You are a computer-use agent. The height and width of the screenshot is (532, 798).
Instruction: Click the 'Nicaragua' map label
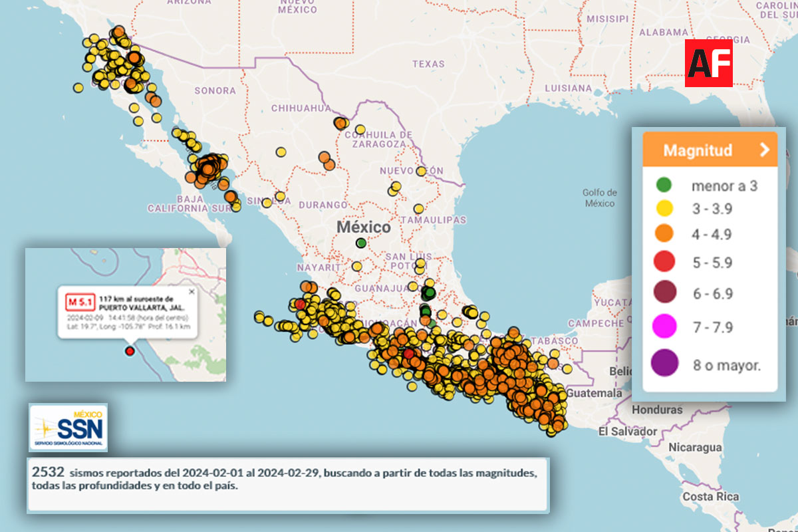694,448
